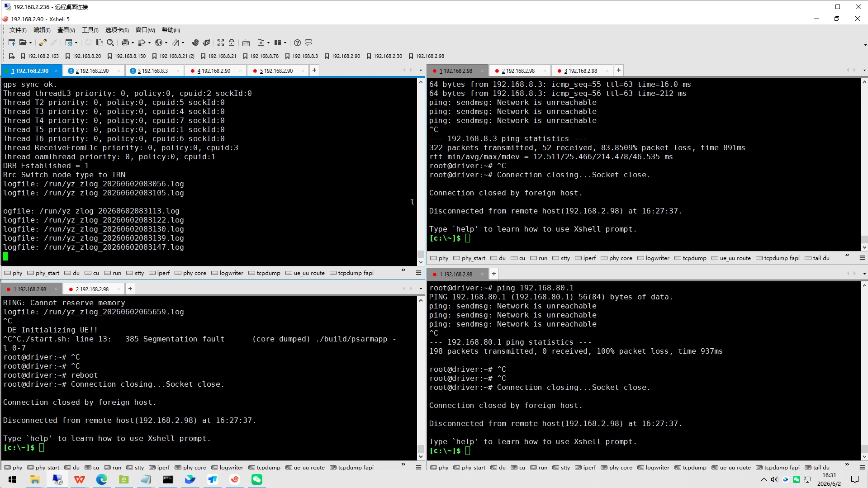Screen dimensions: 868x488
Task: Open dropdown arrow next to Open folder icon
Action: [x=30, y=43]
